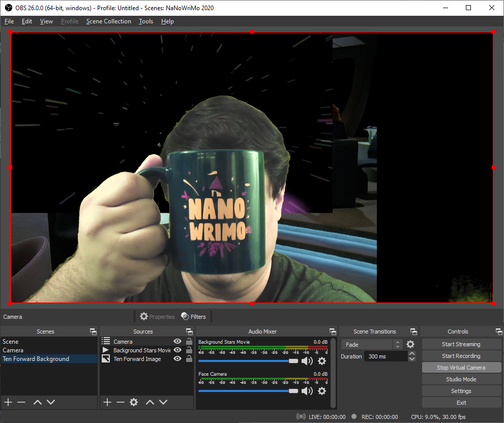Pop out the Controls dock

pos(499,331)
